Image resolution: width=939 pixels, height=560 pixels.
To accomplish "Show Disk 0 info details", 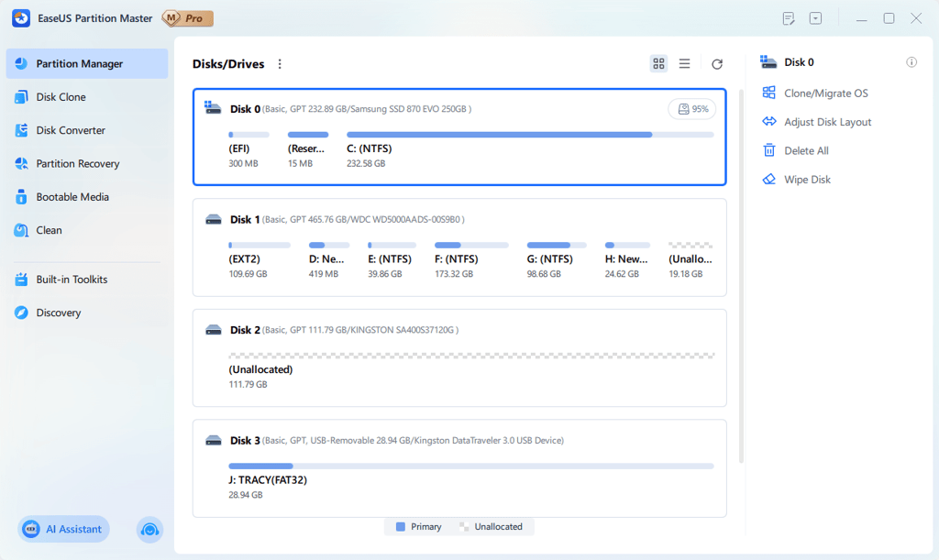I will pyautogui.click(x=911, y=62).
